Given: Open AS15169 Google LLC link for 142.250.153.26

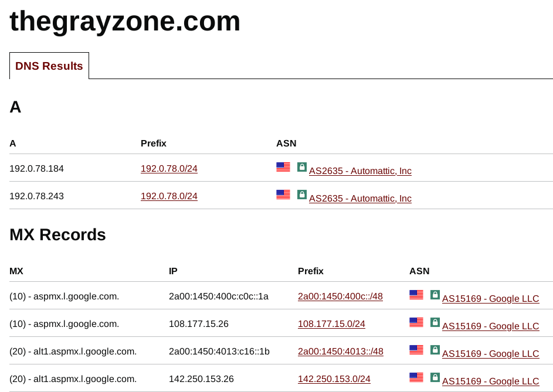Looking at the screenshot, I should point(490,381).
